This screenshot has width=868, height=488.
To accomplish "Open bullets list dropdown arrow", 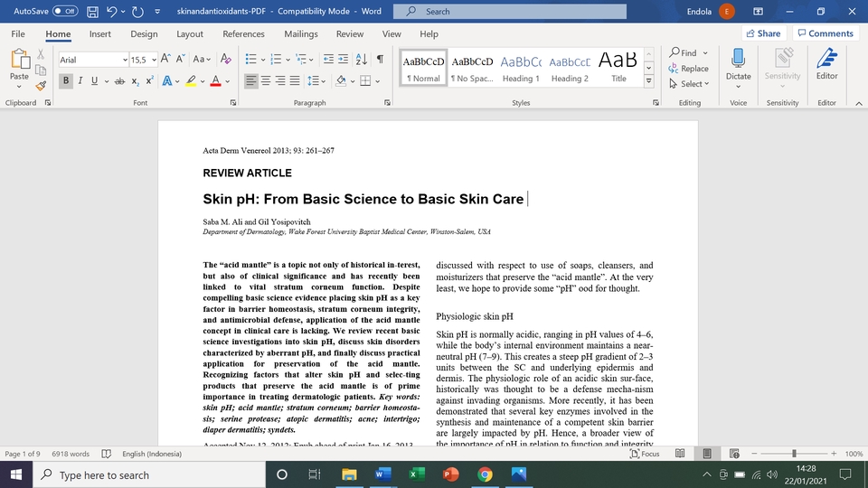I will point(263,60).
